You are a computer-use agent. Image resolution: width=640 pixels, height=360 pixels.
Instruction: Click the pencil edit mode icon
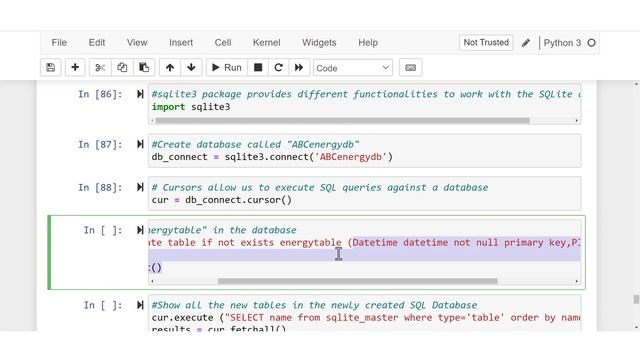click(x=526, y=43)
